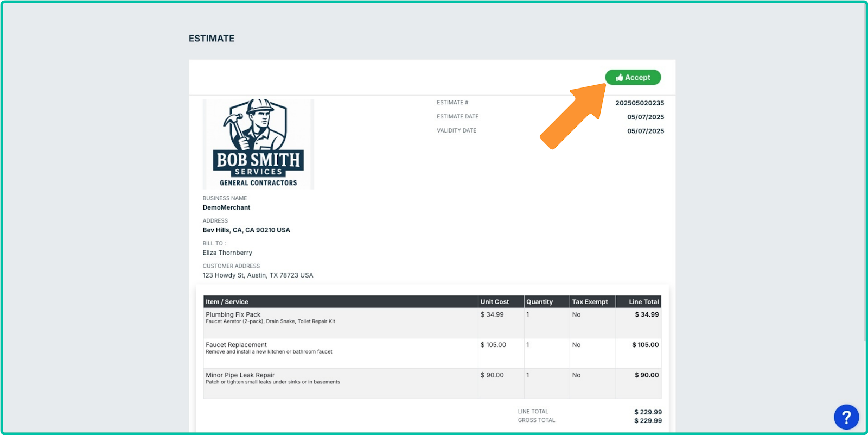Select the Faucet Replacement line item
Screen dimensions: 868x435
point(236,345)
